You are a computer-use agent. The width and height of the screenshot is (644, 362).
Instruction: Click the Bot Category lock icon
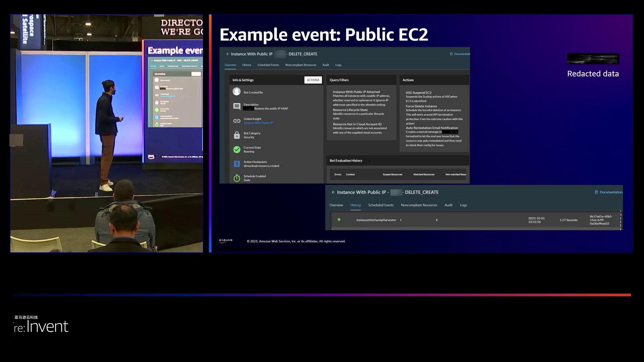(237, 135)
